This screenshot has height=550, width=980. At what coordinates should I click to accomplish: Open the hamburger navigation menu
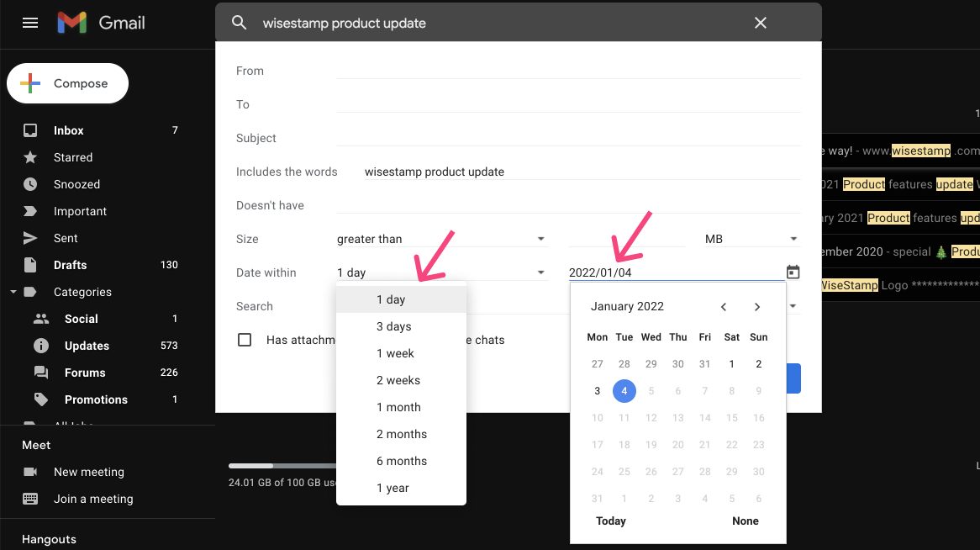tap(31, 23)
